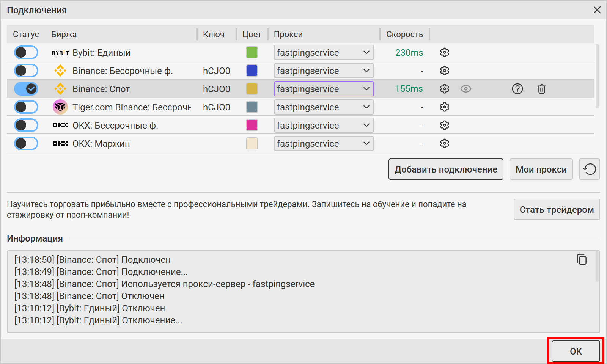The image size is (607, 364).
Task: Open help question mark for Binance: Спот
Action: click(517, 89)
